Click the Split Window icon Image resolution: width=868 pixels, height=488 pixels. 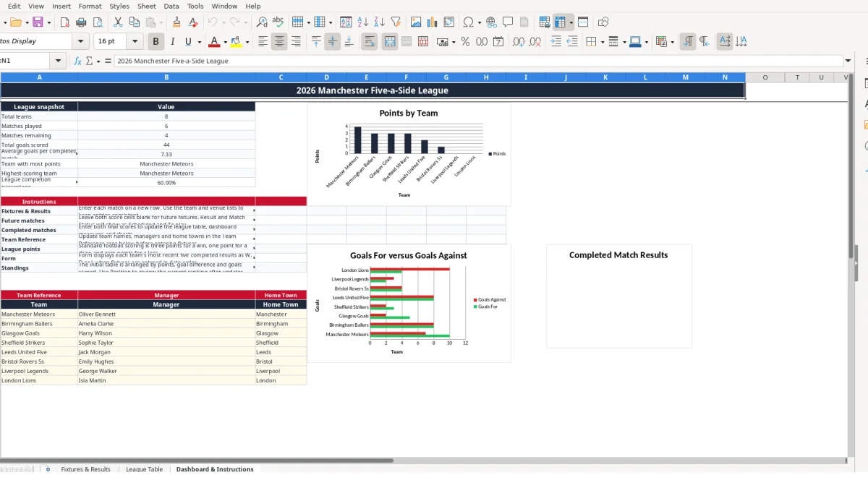[x=583, y=22]
